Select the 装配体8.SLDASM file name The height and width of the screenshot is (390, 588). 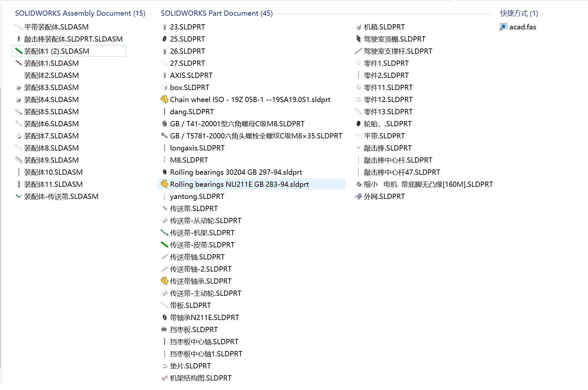coord(51,148)
